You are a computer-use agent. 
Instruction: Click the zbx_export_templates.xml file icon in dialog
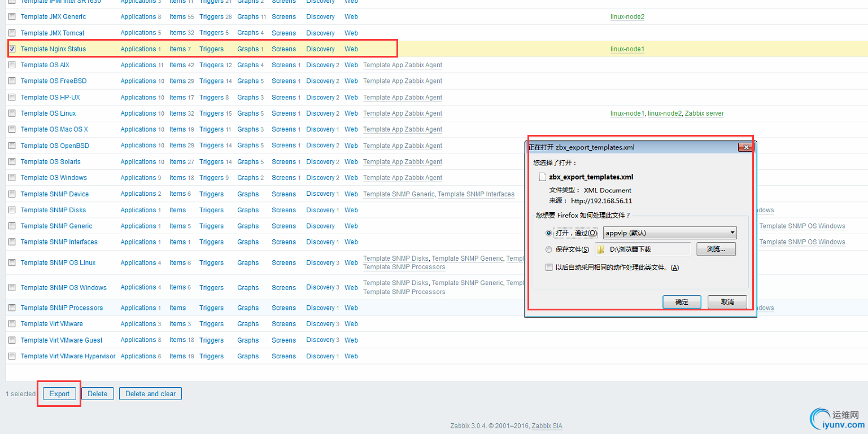click(x=543, y=177)
